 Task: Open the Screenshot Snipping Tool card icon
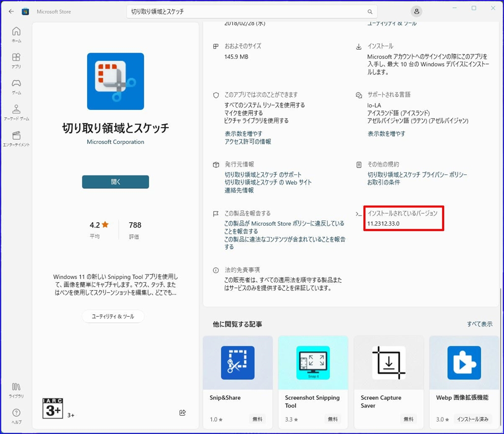click(313, 363)
